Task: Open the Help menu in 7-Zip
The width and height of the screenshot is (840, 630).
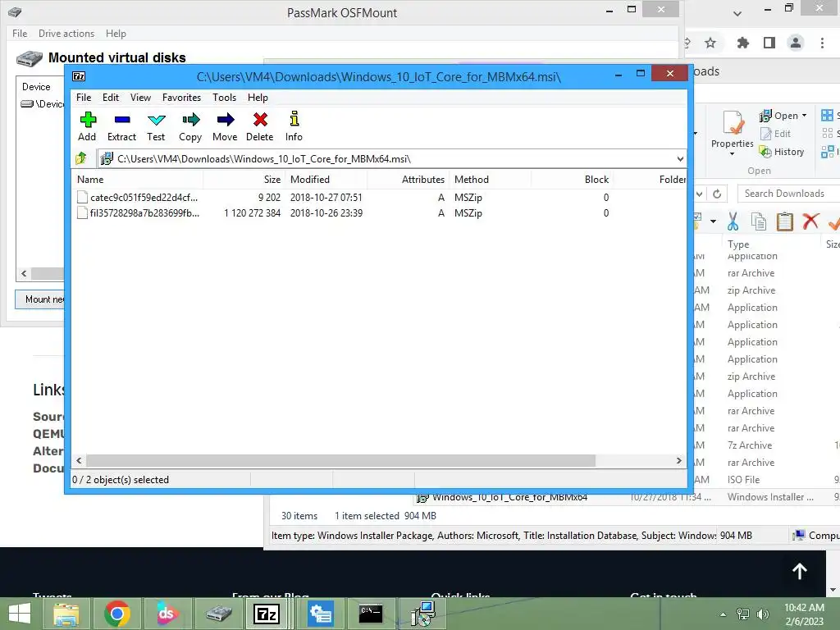Action: tap(258, 98)
